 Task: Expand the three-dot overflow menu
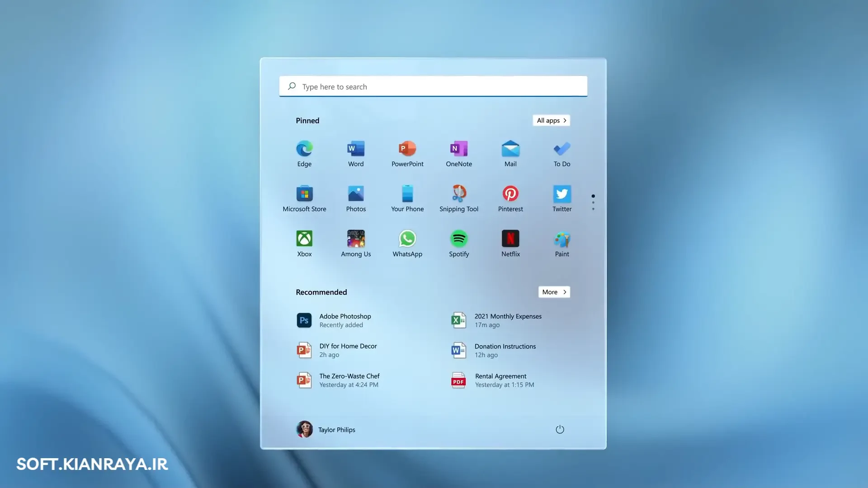pos(593,202)
